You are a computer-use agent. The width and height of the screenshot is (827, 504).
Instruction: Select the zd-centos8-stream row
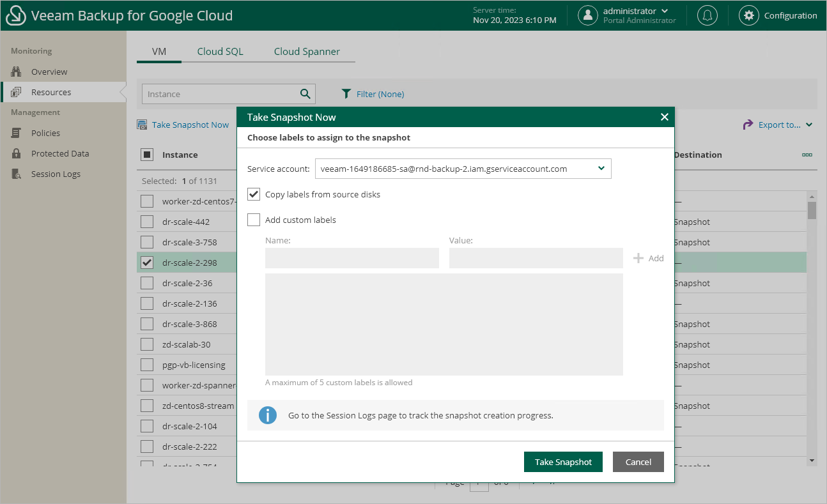[199, 406]
